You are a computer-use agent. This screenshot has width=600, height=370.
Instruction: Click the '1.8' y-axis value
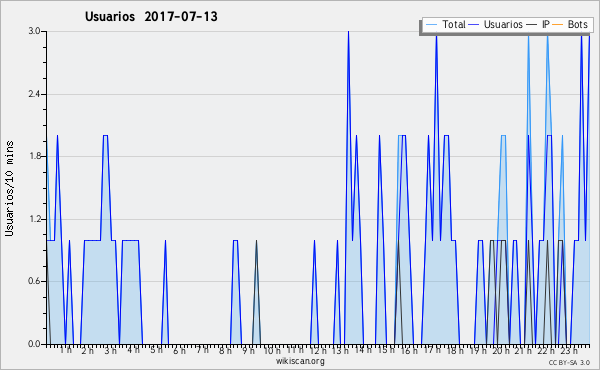pyautogui.click(x=34, y=156)
